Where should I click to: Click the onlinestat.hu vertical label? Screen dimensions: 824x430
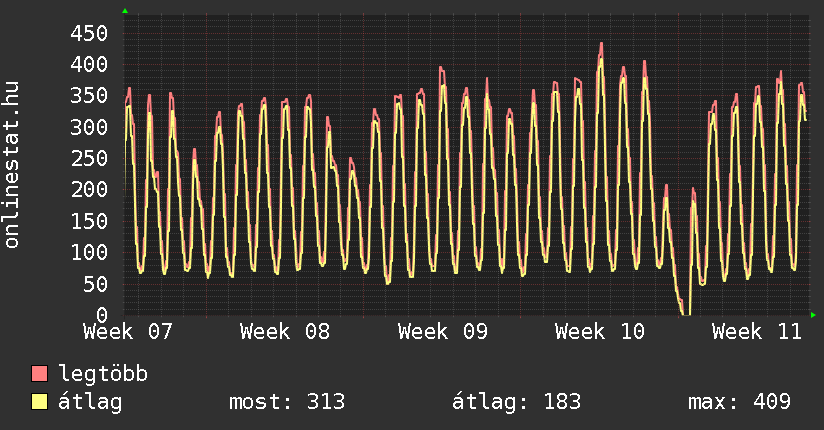point(12,165)
